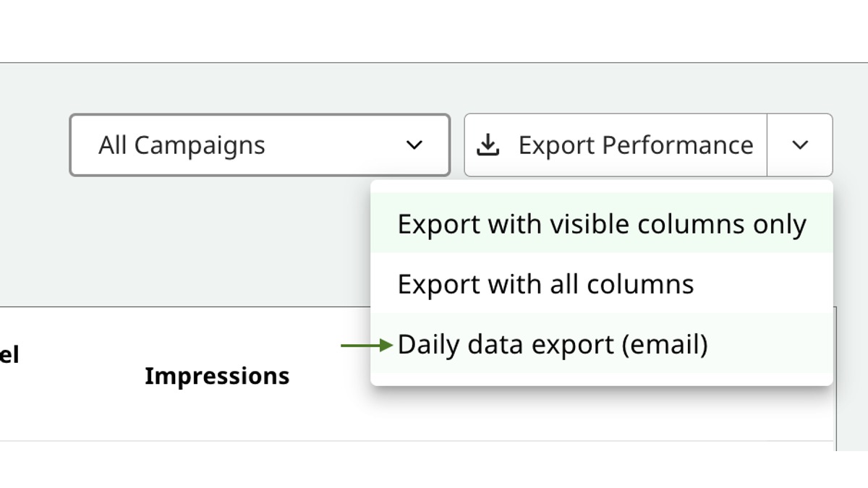
Task: Click the chevron beside Export Performance
Action: click(800, 145)
